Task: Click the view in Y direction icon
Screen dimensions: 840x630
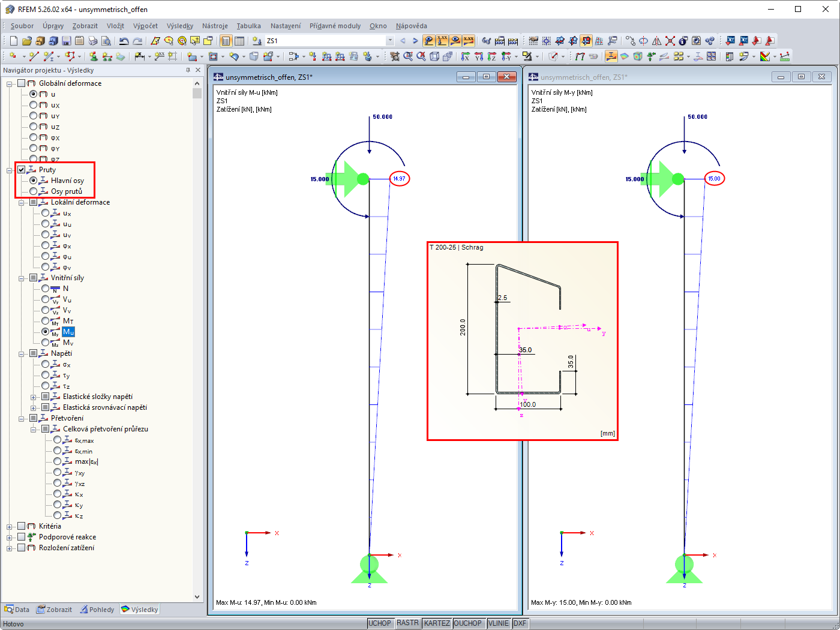Action: coord(478,56)
